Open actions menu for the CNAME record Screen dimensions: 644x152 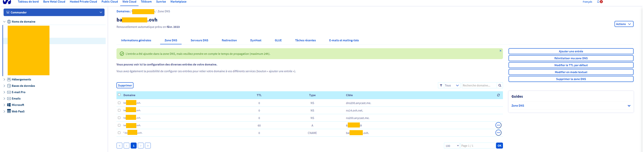[x=498, y=133]
